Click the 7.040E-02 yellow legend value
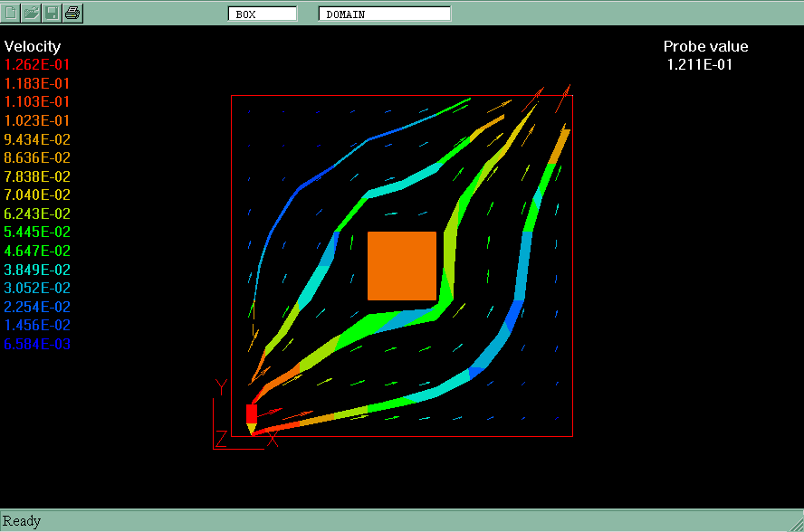 pos(37,195)
